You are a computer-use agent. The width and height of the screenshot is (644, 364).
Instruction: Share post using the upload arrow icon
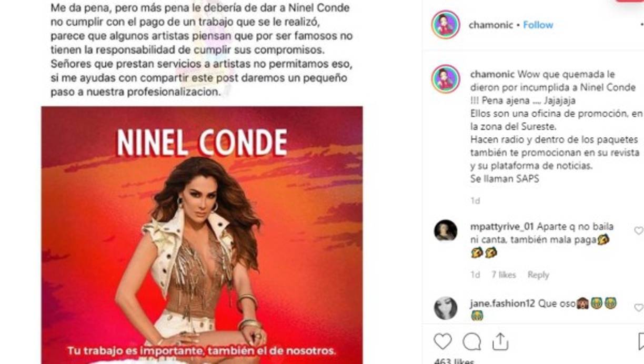(x=500, y=341)
